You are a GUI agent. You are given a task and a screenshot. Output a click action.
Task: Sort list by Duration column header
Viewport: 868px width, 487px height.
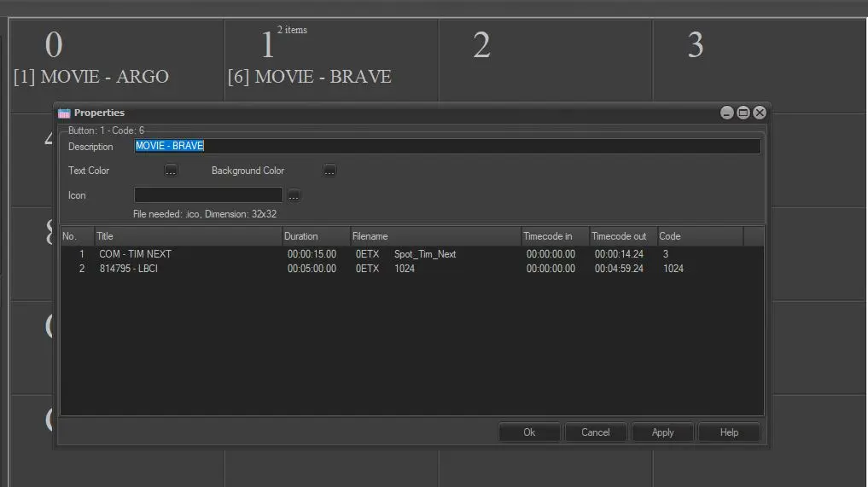(316, 236)
